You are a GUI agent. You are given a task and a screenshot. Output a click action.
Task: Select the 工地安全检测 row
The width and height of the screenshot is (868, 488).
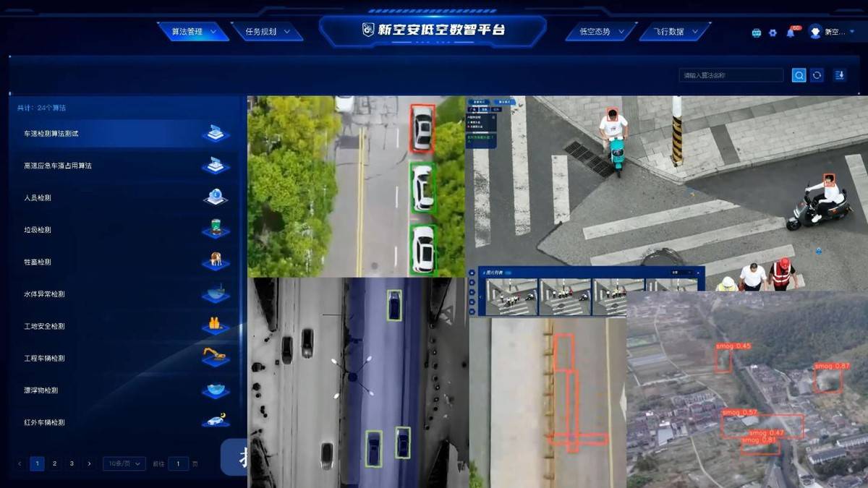(124, 325)
